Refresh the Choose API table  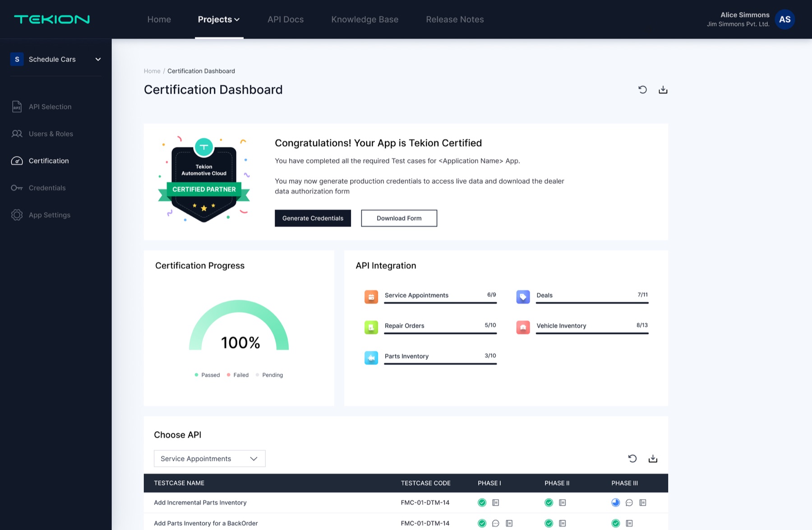[x=632, y=458]
